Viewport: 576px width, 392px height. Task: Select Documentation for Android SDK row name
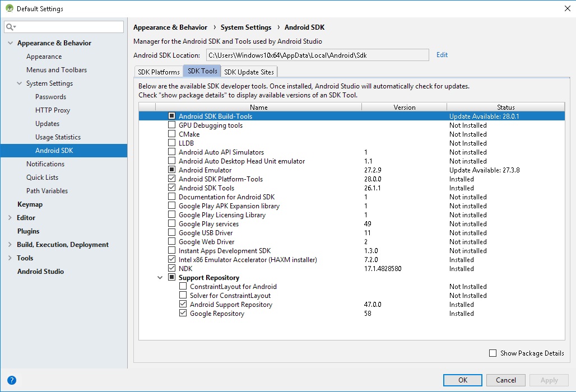click(x=227, y=197)
